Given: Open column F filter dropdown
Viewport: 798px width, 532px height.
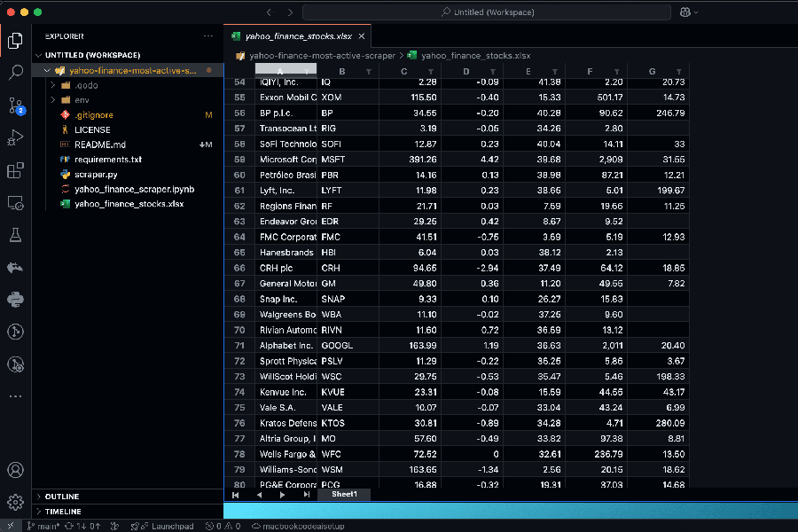Looking at the screenshot, I should tap(617, 72).
